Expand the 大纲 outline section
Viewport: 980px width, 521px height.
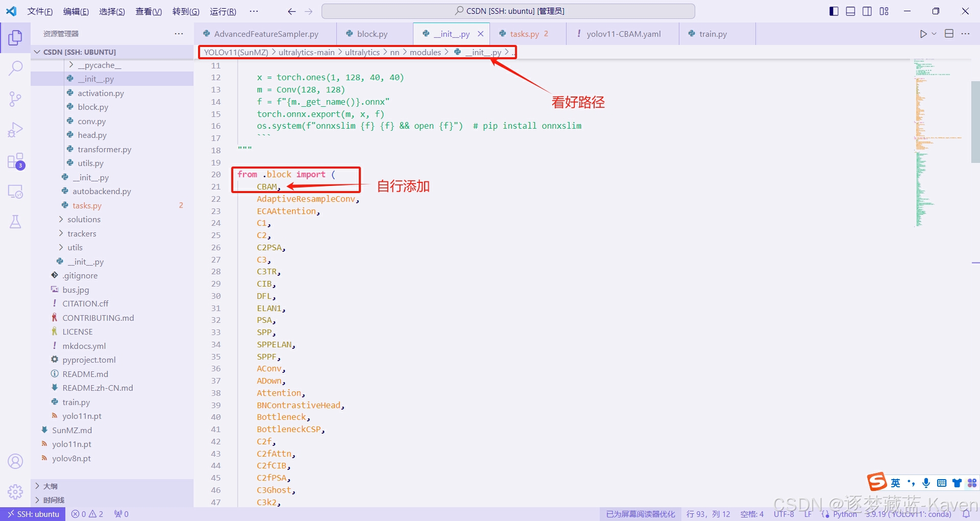click(x=112, y=486)
